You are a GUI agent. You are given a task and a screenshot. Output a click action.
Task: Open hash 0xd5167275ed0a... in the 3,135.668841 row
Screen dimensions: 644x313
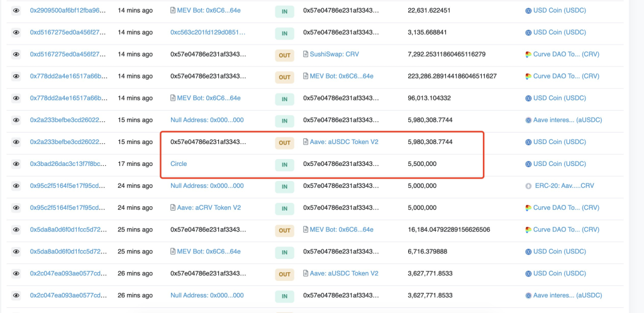(x=68, y=33)
